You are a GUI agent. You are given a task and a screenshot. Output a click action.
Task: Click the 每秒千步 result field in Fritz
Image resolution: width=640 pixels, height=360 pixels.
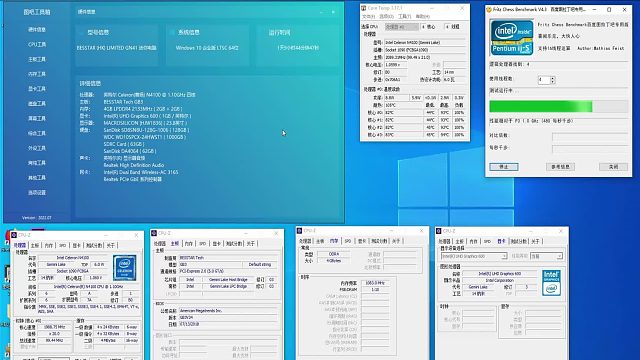pos(590,149)
